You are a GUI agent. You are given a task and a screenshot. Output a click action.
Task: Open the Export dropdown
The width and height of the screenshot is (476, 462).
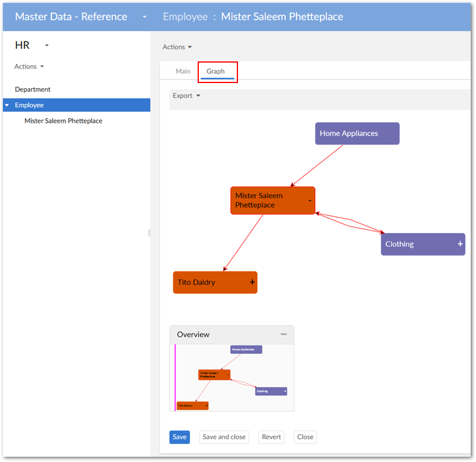(187, 96)
